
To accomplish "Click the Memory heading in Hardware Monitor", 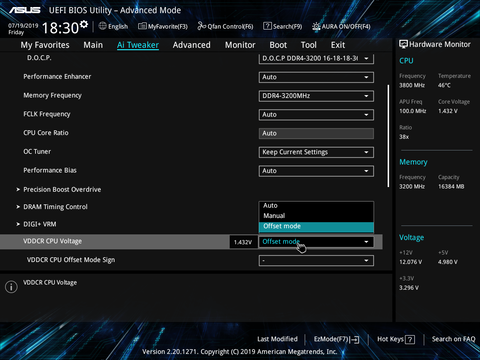I will click(x=413, y=162).
